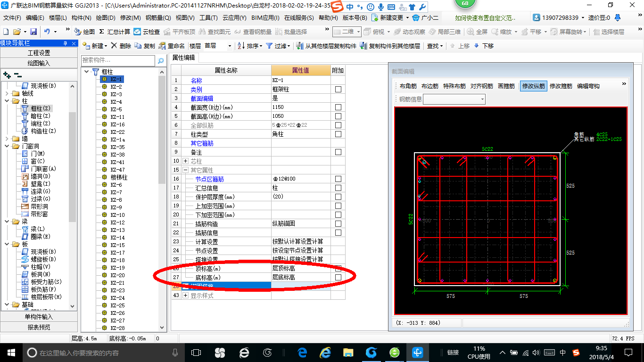Open 绘图 drawing mode
This screenshot has height=362, width=644.
(x=84, y=32)
